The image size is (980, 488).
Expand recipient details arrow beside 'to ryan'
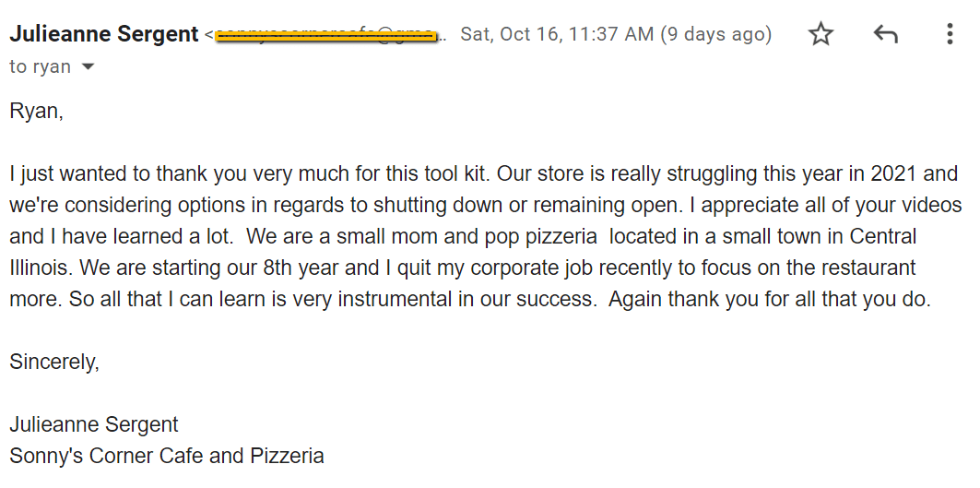coord(89,67)
